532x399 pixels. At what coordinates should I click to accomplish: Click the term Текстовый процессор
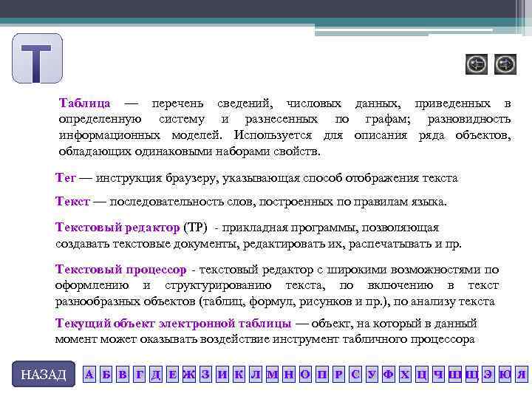tap(120, 270)
